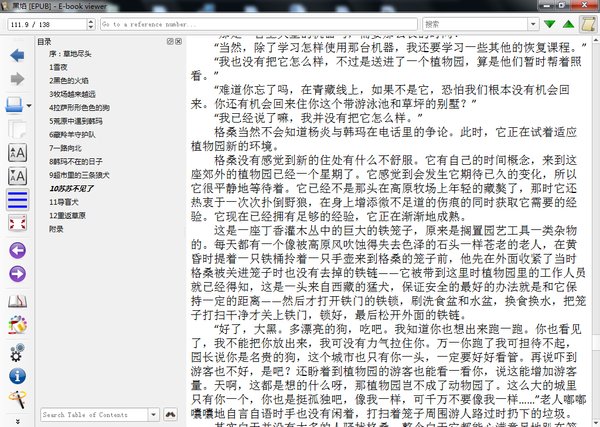Click the Search Table of Contents field
Image resolution: width=600 pixels, height=427 pixels.
94,415
